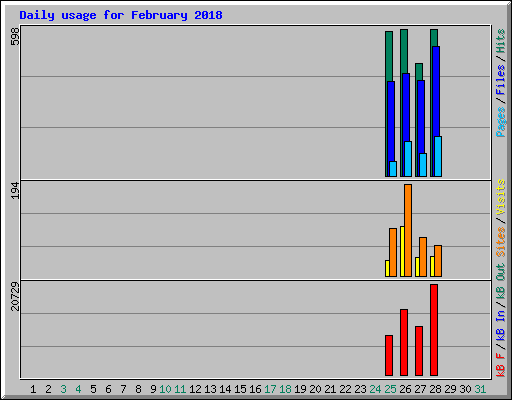The width and height of the screenshot is (512, 400).
Task: Select day 26 on the x-axis
Action: coord(405,389)
